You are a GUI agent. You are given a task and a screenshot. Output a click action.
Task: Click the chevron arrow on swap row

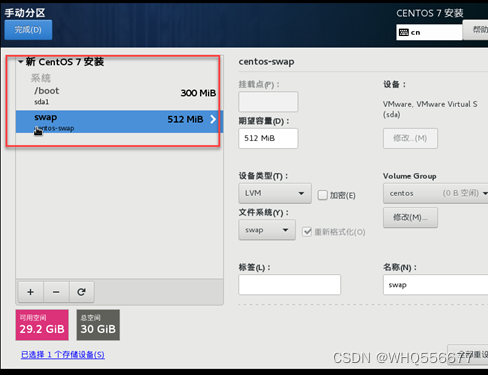(213, 119)
